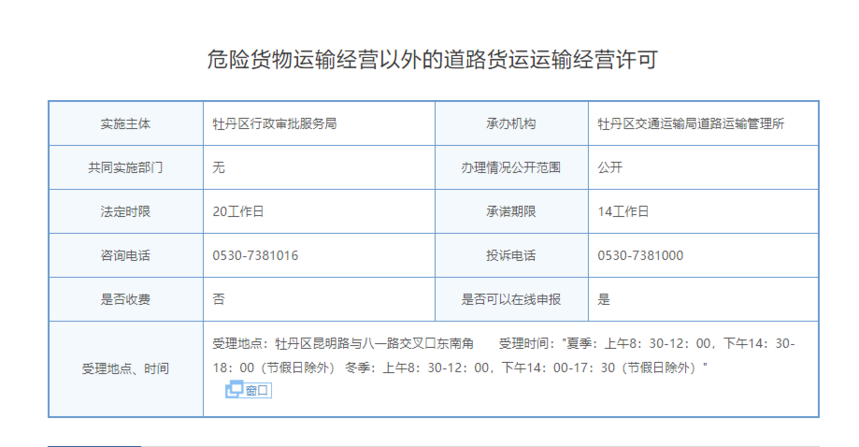
Task: Select phone number 0530-7381016
Action: coord(255,255)
